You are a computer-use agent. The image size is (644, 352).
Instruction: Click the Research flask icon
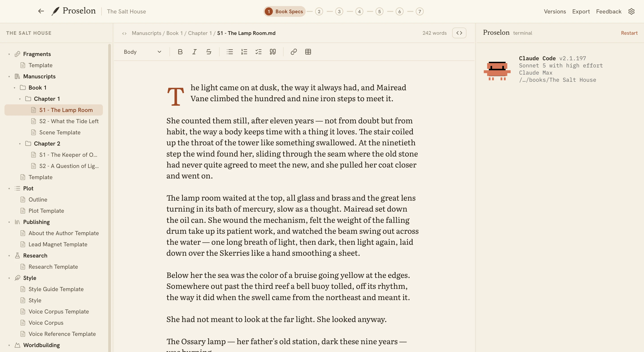17,256
